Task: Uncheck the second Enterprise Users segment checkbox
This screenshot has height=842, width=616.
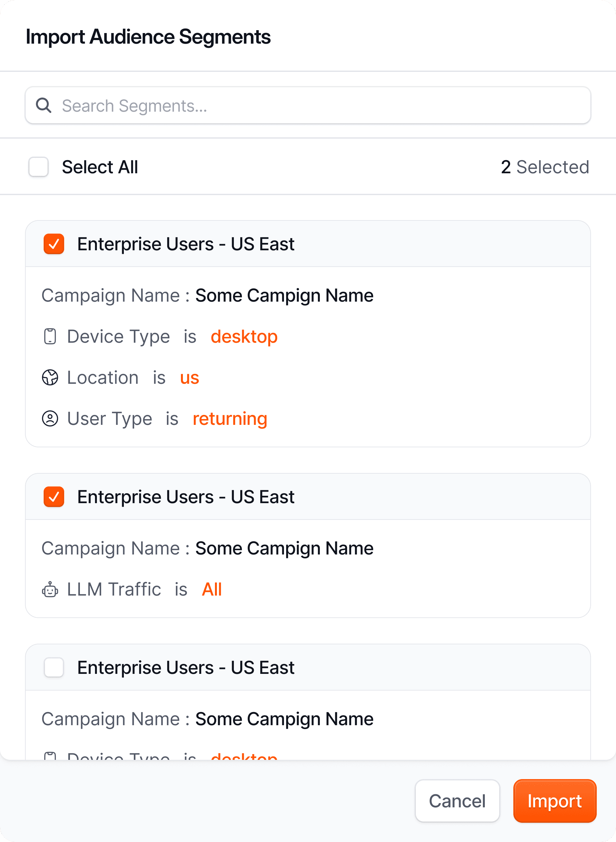Action: coord(54,497)
